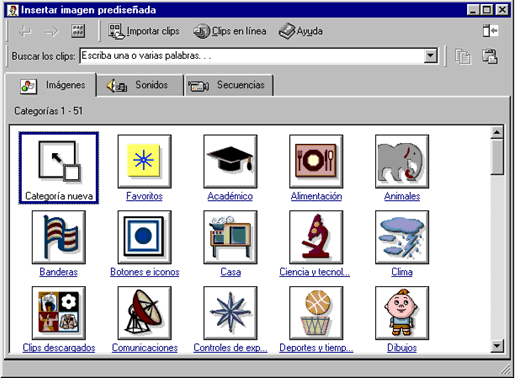Image resolution: width=515 pixels, height=378 pixels.
Task: Select the Categoría nueva thumbnail
Action: coord(59,168)
